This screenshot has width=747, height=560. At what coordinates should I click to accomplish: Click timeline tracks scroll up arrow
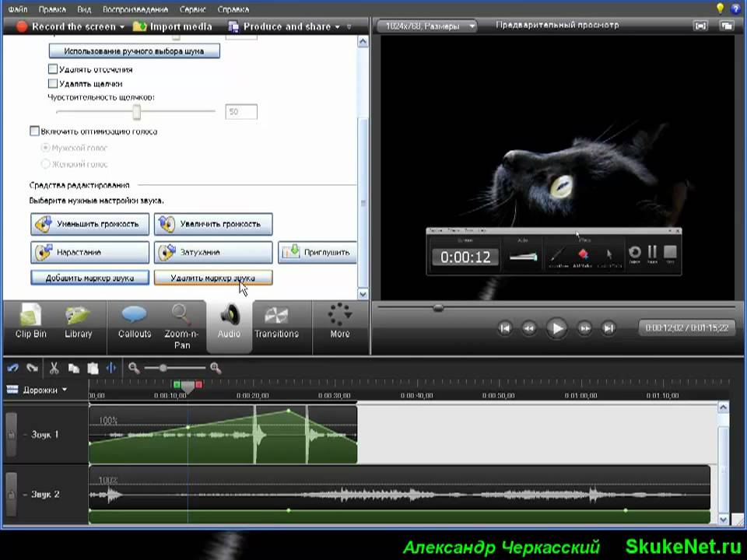(x=723, y=408)
